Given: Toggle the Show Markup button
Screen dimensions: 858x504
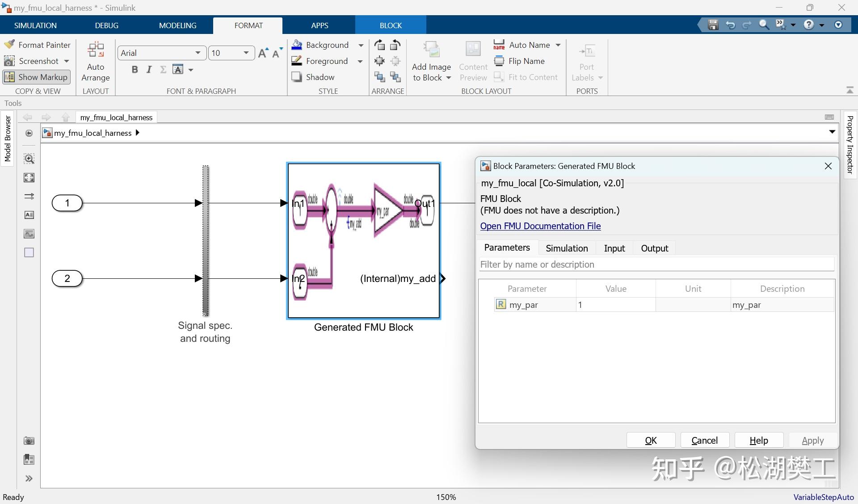Looking at the screenshot, I should click(x=37, y=77).
